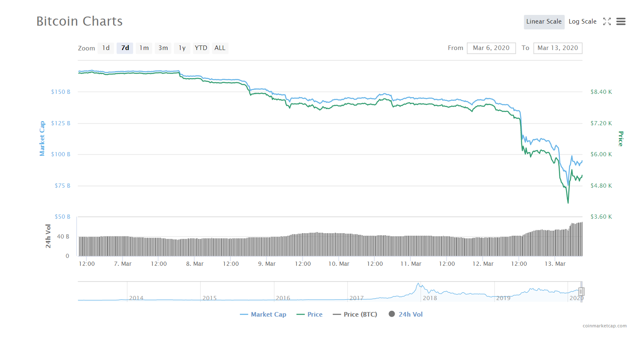Click the 24h Vol axis title
The height and width of the screenshot is (341, 644).
coord(48,236)
